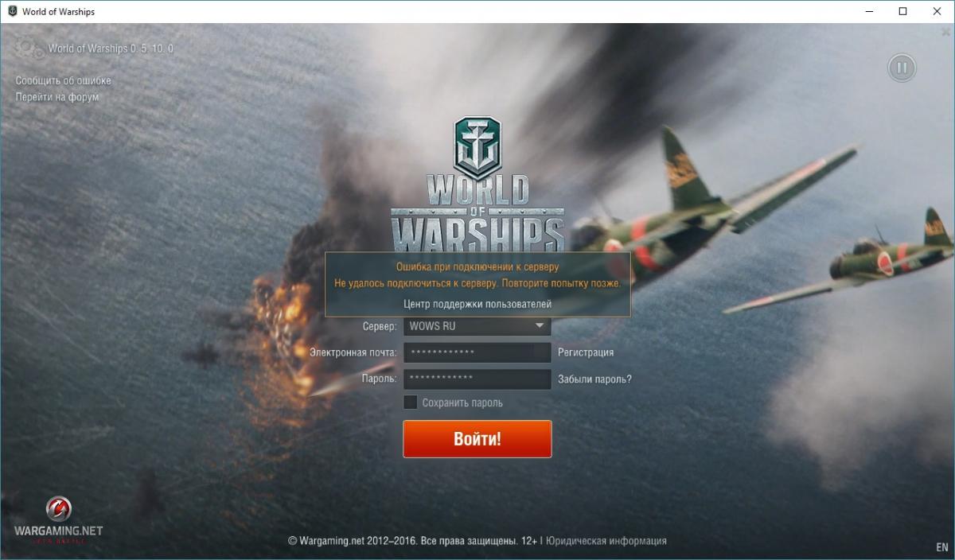Pause the background video with pause icon
Viewport: 955px width, 560px height.
coord(902,68)
